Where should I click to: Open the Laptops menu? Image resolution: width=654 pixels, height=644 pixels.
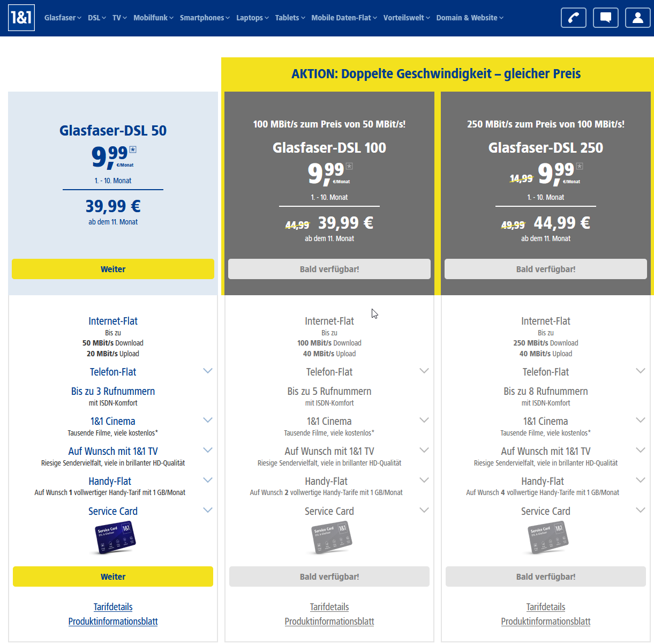pos(252,18)
